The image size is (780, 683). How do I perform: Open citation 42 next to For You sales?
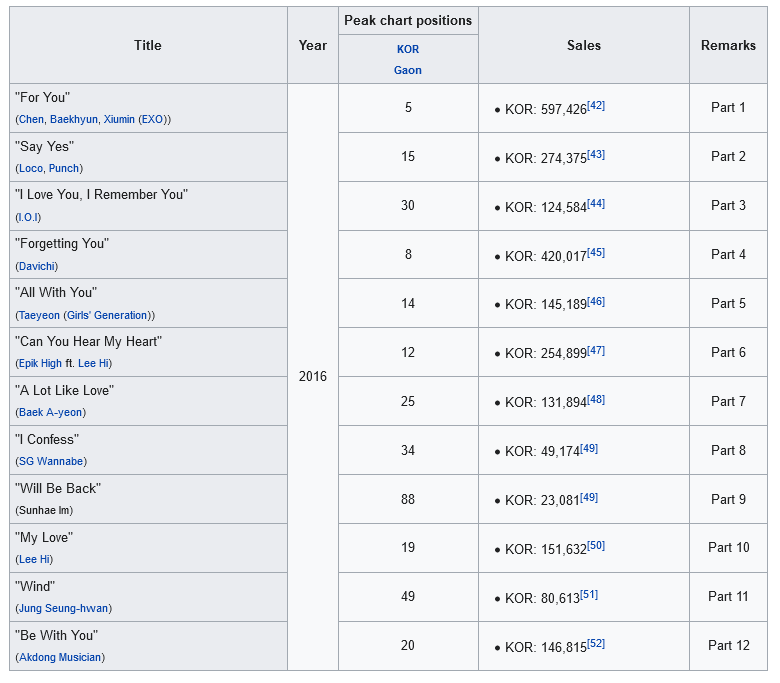[596, 105]
